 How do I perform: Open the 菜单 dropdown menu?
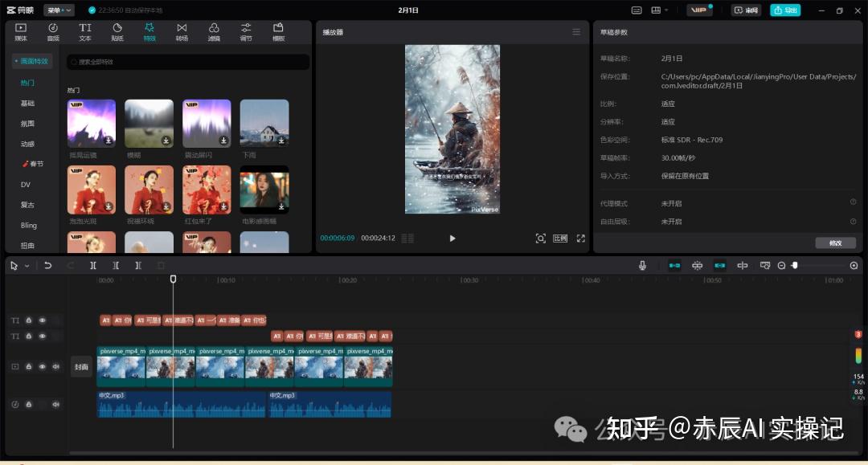click(59, 10)
